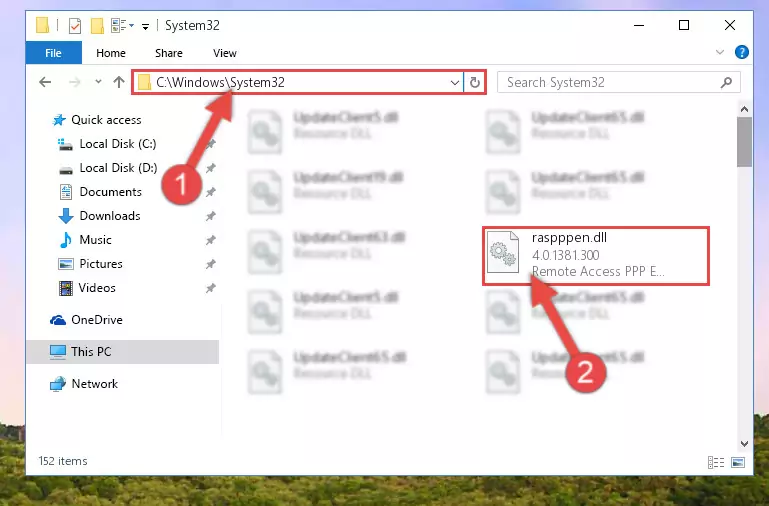
Task: Open Videos in the sidebar
Action: [97, 288]
